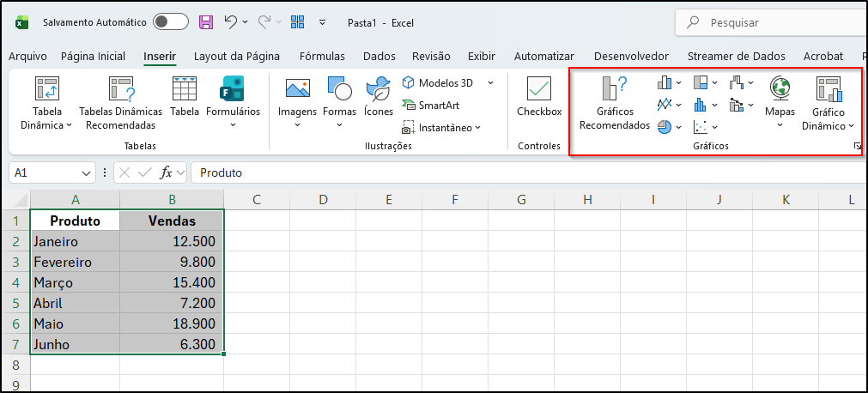Select cell B4 containing 15.400

(172, 282)
